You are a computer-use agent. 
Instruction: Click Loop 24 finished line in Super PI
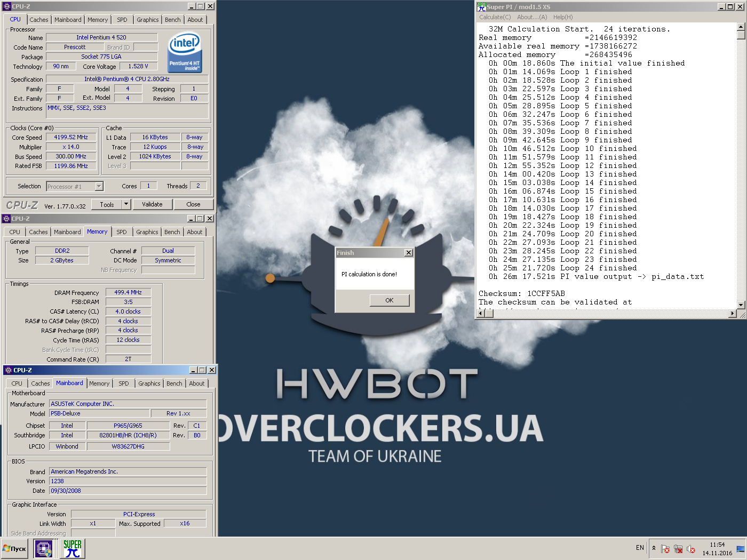point(563,268)
